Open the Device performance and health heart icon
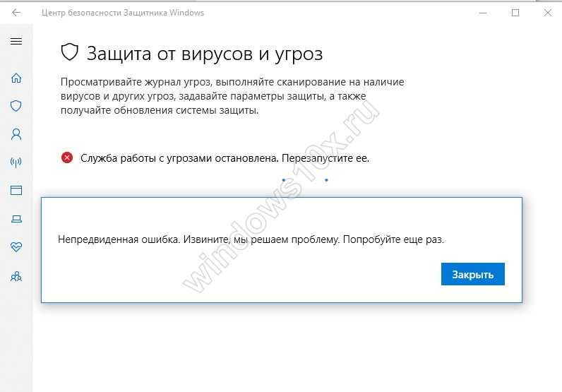 click(x=16, y=247)
